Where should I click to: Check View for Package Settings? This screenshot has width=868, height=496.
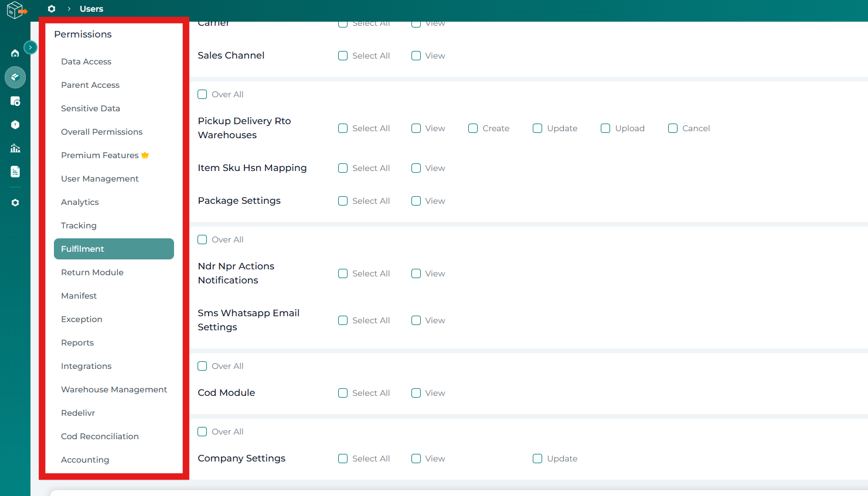coord(416,201)
